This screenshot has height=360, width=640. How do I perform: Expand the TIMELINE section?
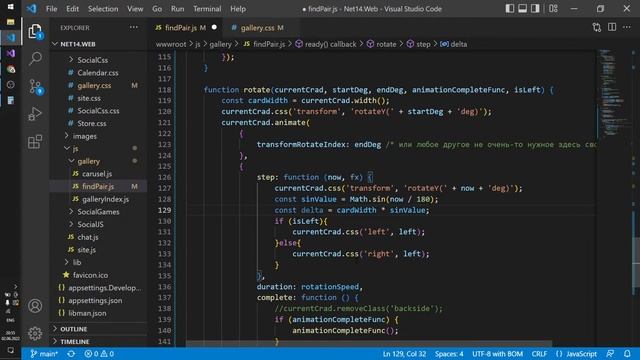point(75,341)
